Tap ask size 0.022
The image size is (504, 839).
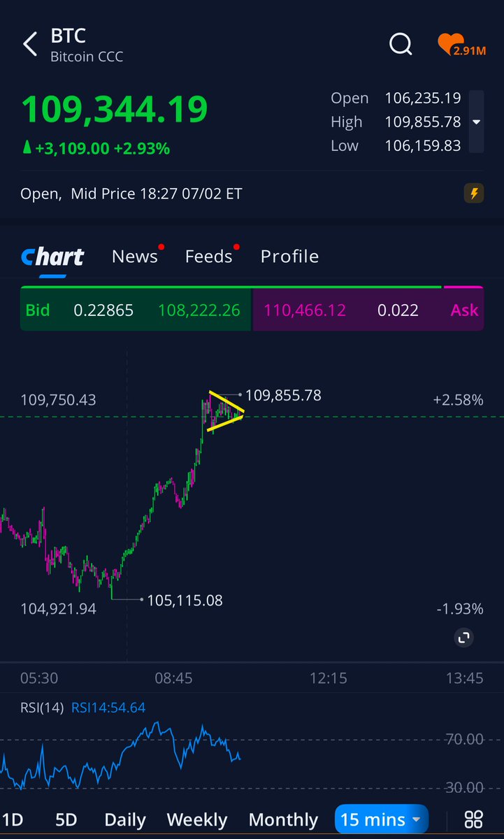coord(398,310)
